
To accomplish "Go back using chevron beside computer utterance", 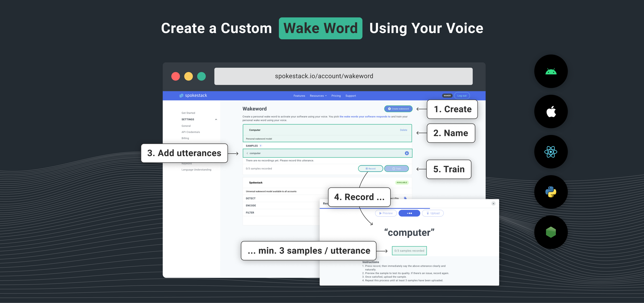I will 247,153.
